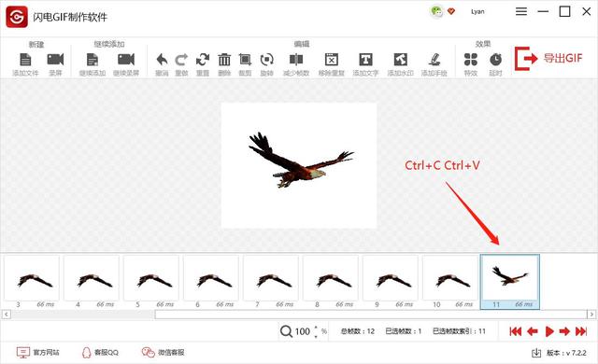Open the hamburger menu in title bar

(x=521, y=12)
